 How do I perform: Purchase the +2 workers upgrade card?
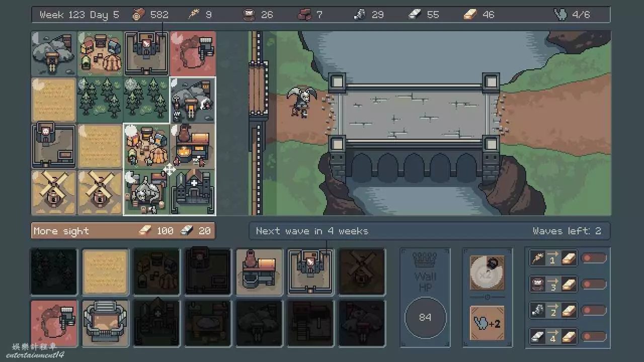click(x=487, y=323)
